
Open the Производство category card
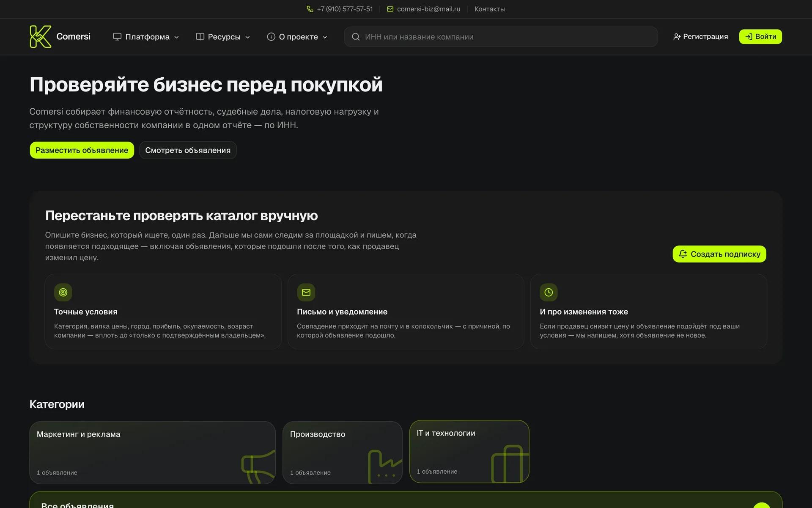(x=342, y=453)
